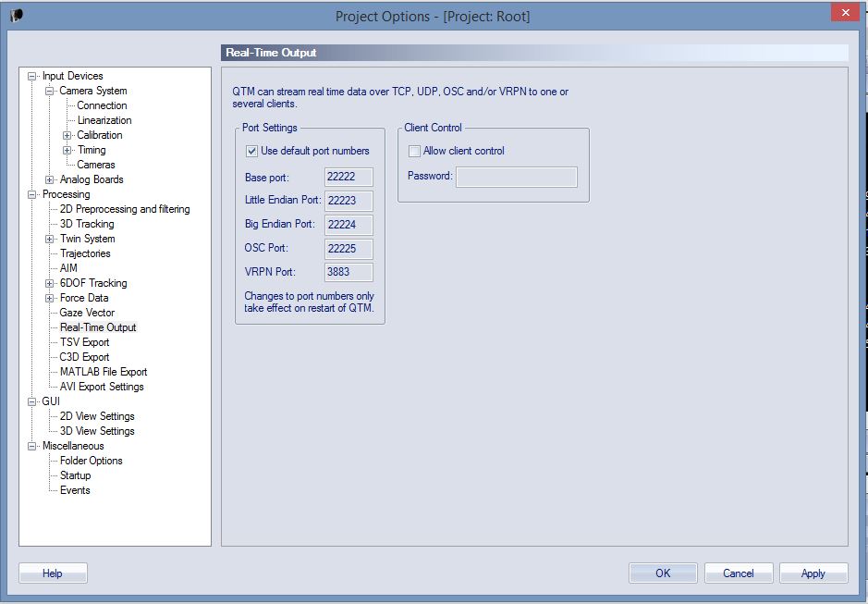This screenshot has width=868, height=604.
Task: Expand the 6DOF Tracking node
Action: pyautogui.click(x=49, y=283)
